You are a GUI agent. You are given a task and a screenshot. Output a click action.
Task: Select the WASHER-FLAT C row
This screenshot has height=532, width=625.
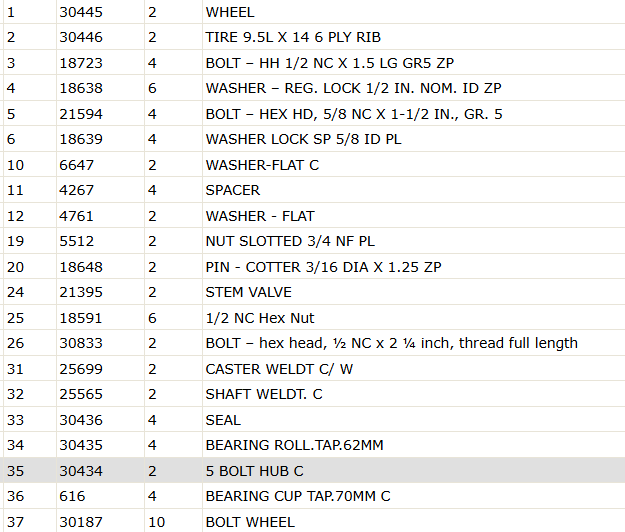312,165
